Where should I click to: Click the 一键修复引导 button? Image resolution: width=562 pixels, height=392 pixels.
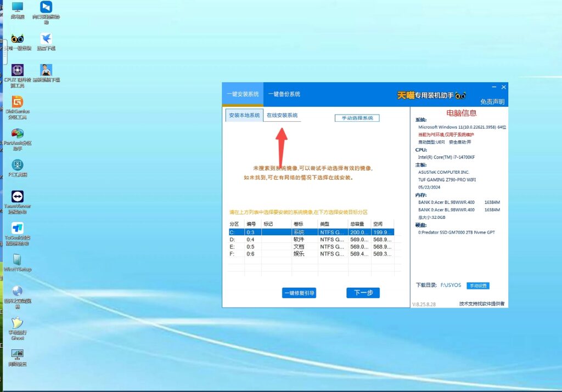[x=299, y=293]
